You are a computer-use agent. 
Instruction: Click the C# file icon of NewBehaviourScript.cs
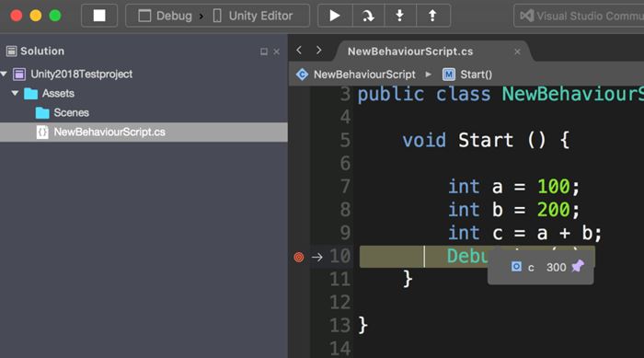coord(42,132)
